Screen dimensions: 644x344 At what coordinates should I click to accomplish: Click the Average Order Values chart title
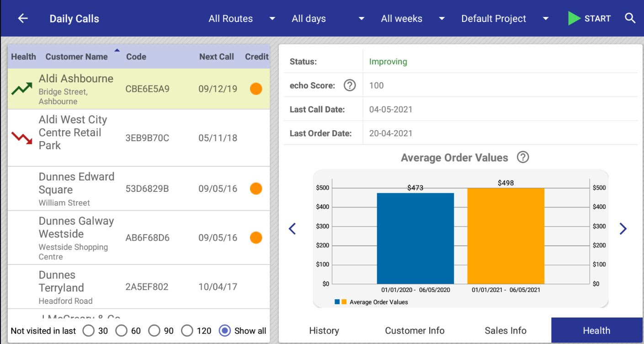pos(454,158)
